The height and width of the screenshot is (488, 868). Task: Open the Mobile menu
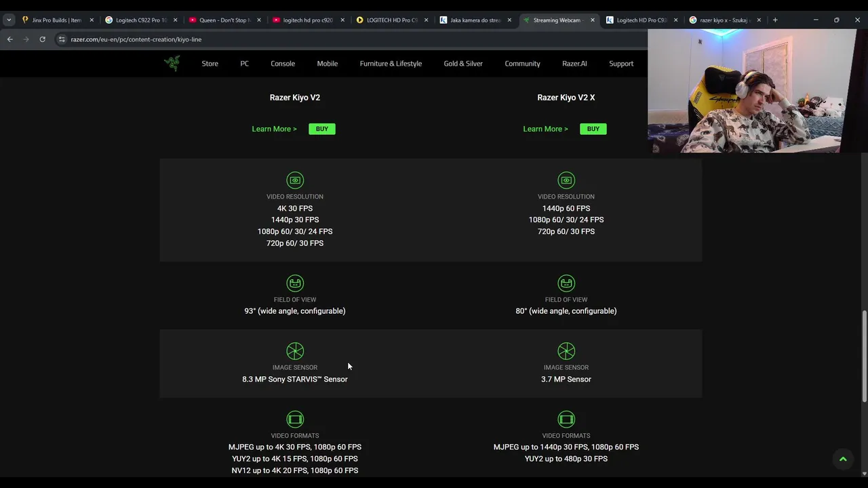point(327,64)
